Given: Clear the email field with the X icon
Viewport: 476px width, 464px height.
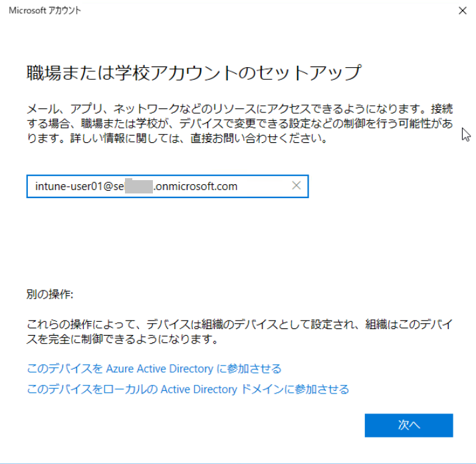Looking at the screenshot, I should click(x=297, y=185).
